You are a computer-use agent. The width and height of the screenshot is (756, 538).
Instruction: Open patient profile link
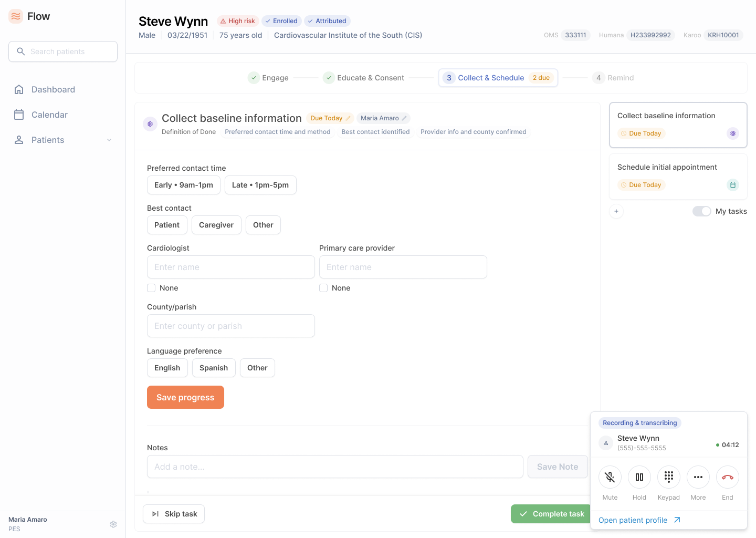tap(639, 520)
